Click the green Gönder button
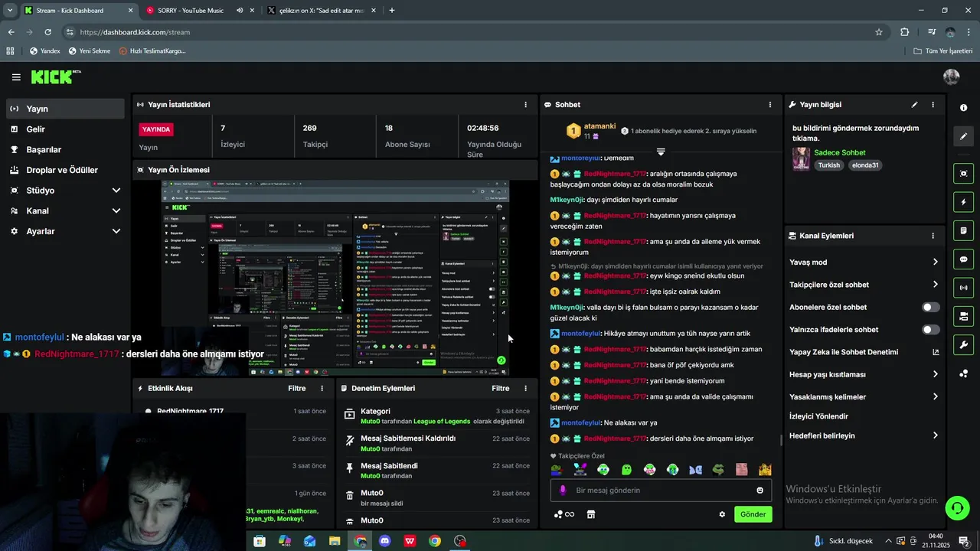This screenshot has width=980, height=551. click(753, 514)
